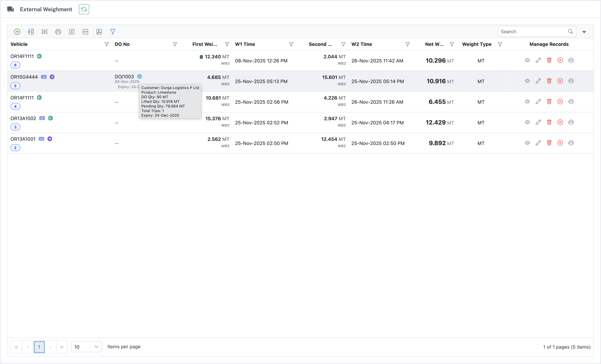Delete the OR15G4444 record using trash icon
Image resolution: width=601 pixels, height=364 pixels.
click(549, 81)
